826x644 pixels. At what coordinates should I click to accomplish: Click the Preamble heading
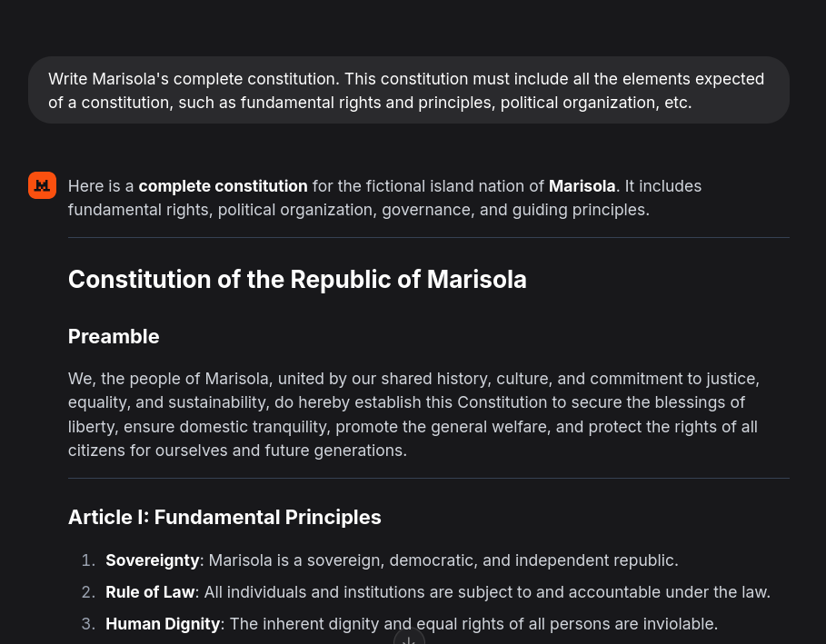coord(114,336)
